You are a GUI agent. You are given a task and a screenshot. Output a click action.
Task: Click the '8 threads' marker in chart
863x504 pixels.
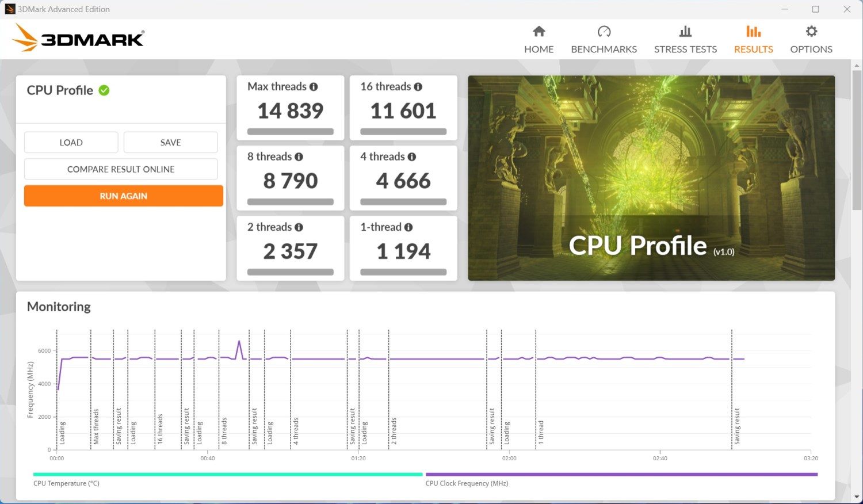224,431
